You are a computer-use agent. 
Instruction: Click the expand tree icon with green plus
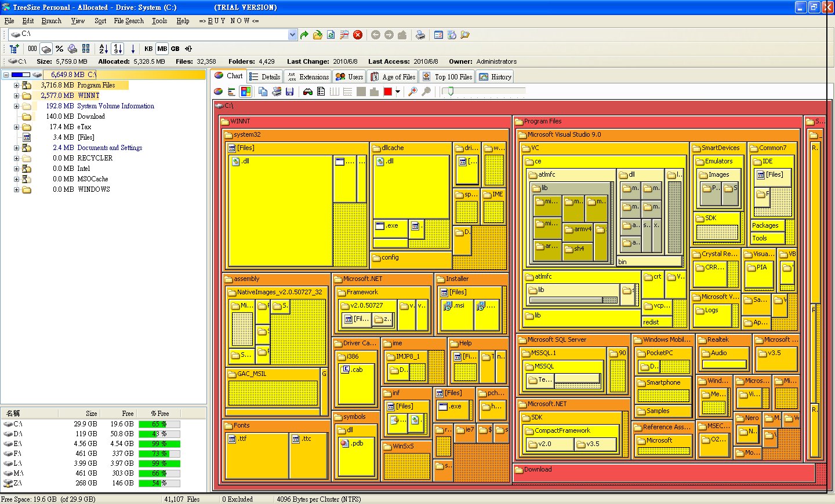pos(14,49)
